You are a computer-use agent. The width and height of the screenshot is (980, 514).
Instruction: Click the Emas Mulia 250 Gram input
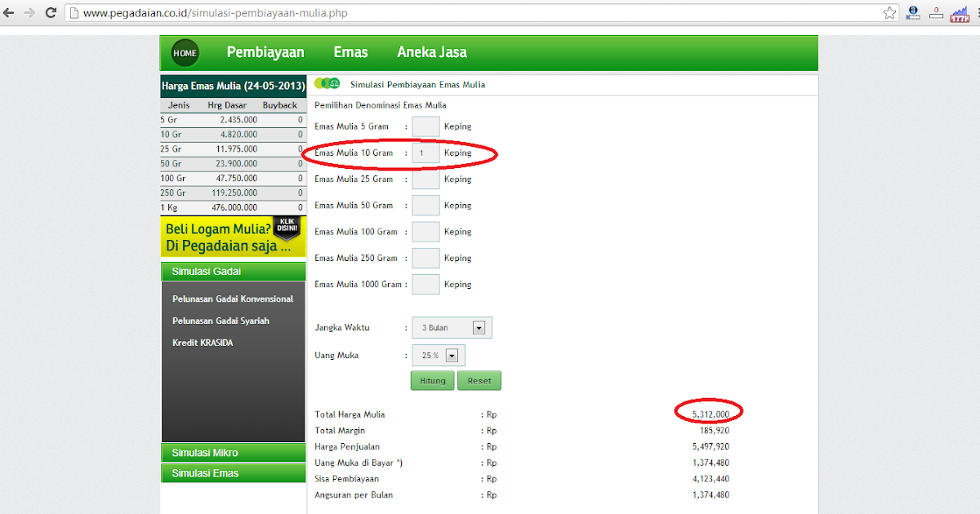point(425,258)
